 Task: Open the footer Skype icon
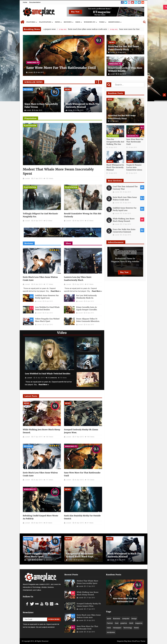click(47, 604)
